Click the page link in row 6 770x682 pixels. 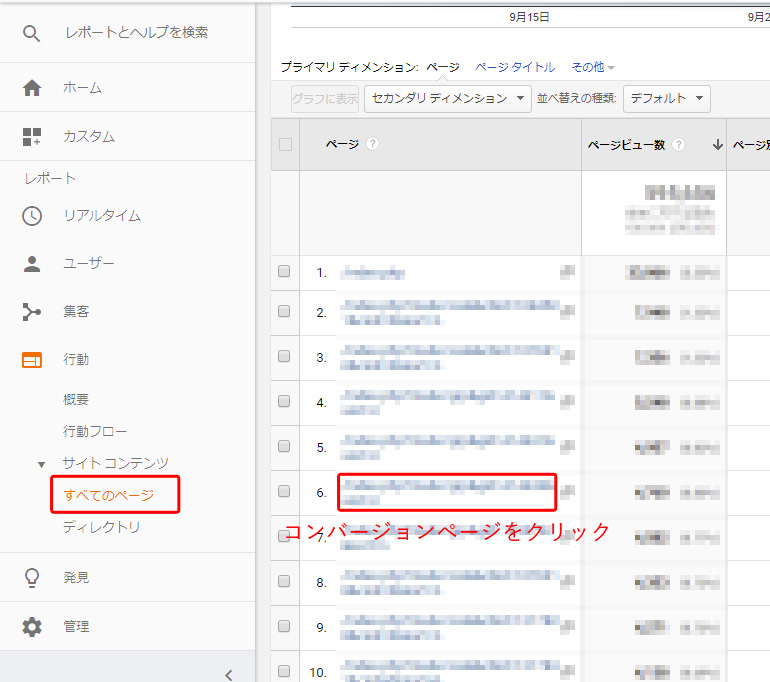tap(446, 491)
